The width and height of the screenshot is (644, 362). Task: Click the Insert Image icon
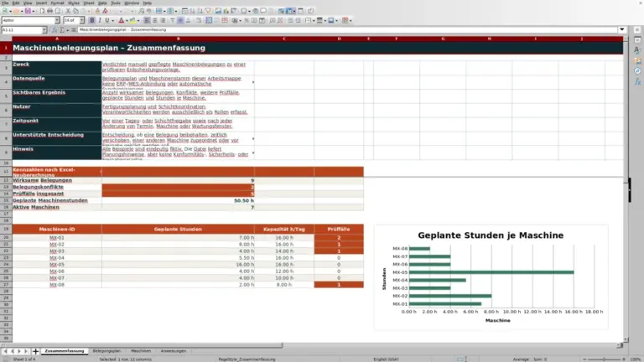click(218, 11)
